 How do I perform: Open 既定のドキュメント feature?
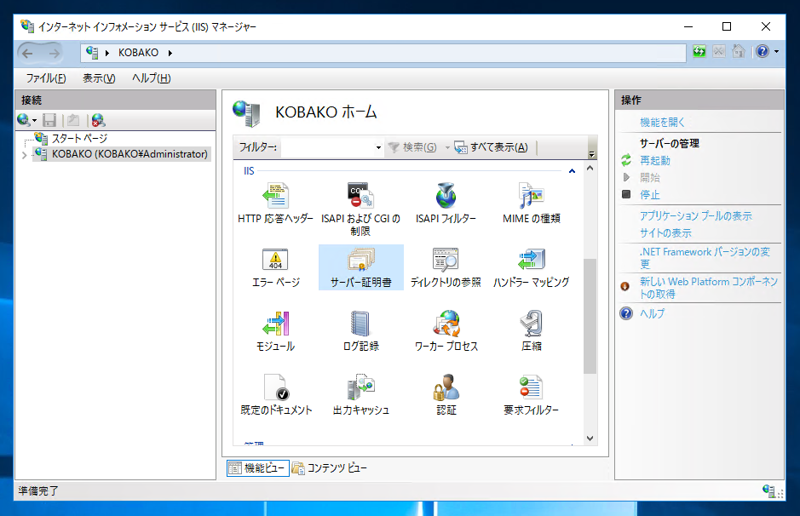pos(276,395)
